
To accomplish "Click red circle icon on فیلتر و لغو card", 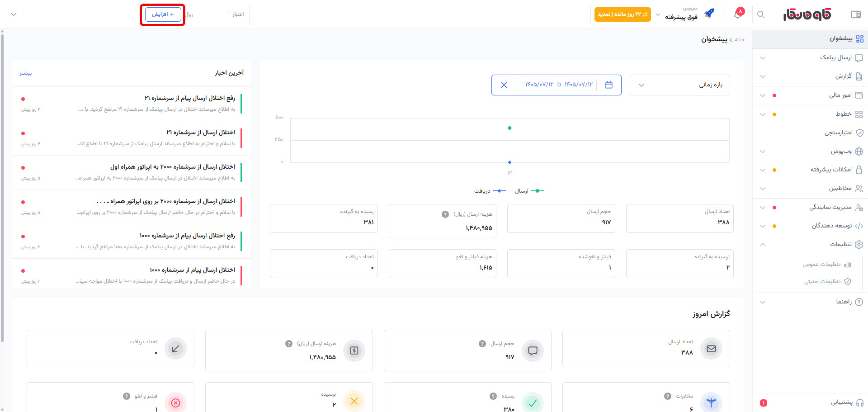I will coord(175,403).
